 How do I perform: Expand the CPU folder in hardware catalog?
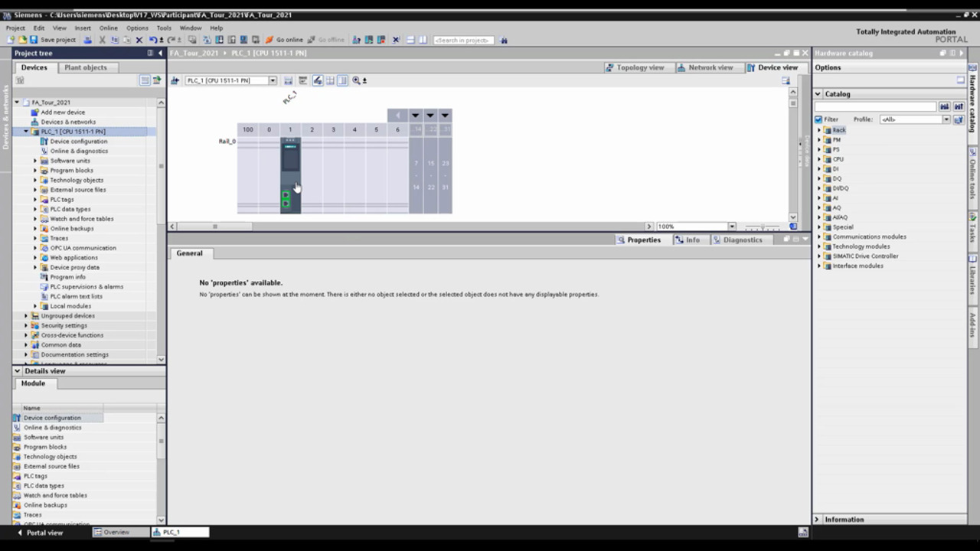point(819,159)
